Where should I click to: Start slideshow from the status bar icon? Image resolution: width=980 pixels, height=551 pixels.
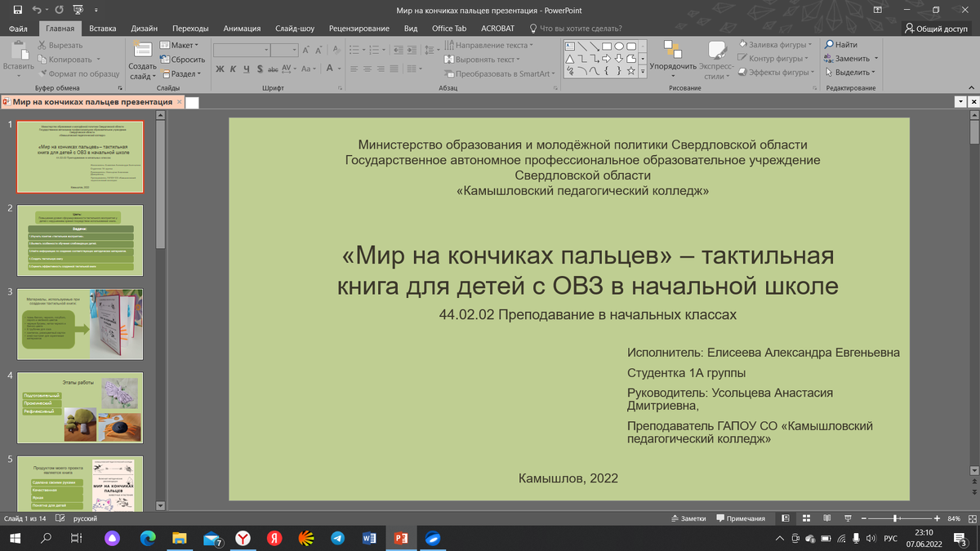848,518
